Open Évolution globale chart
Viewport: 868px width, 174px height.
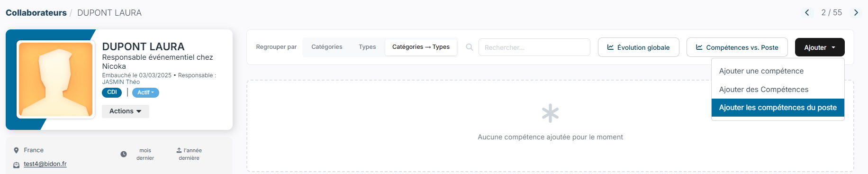coord(639,47)
